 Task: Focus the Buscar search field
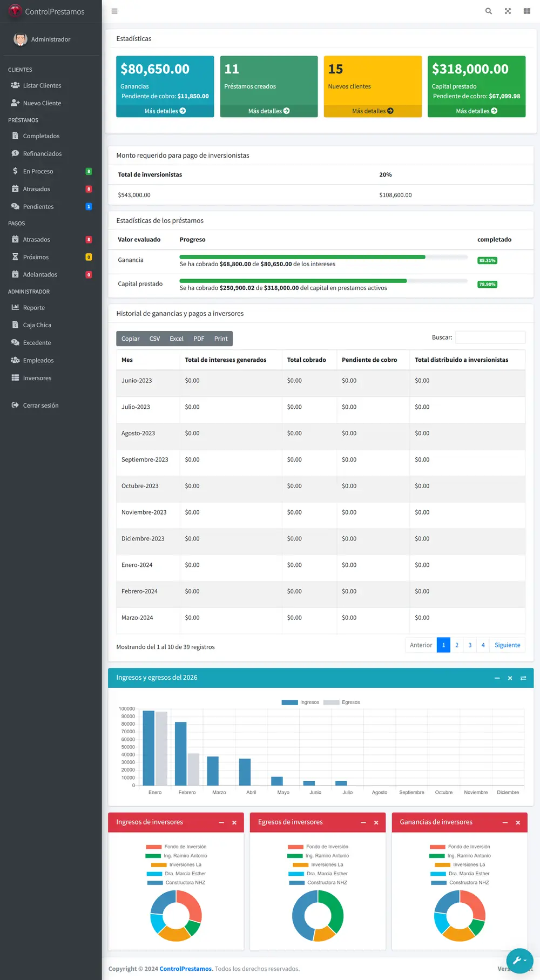click(x=490, y=337)
